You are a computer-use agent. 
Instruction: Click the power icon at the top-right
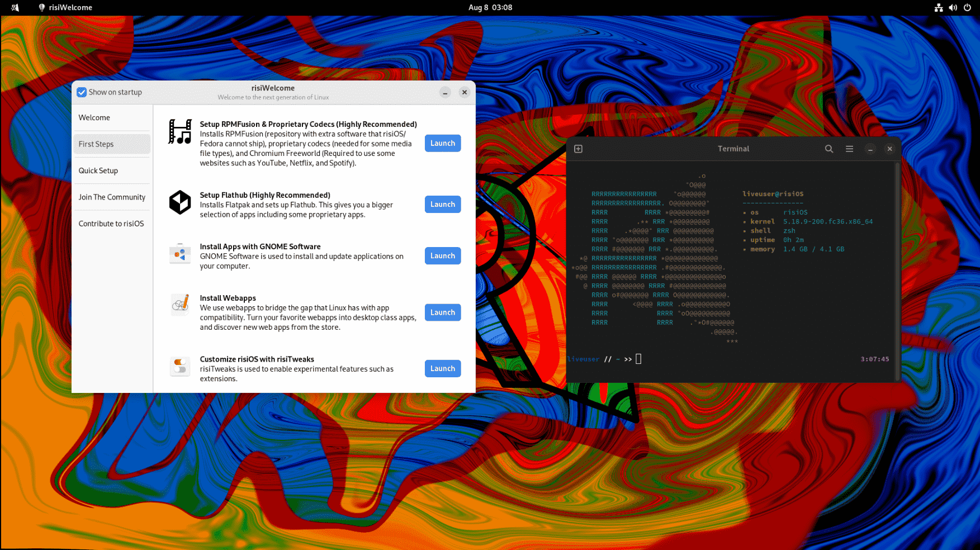click(x=967, y=7)
